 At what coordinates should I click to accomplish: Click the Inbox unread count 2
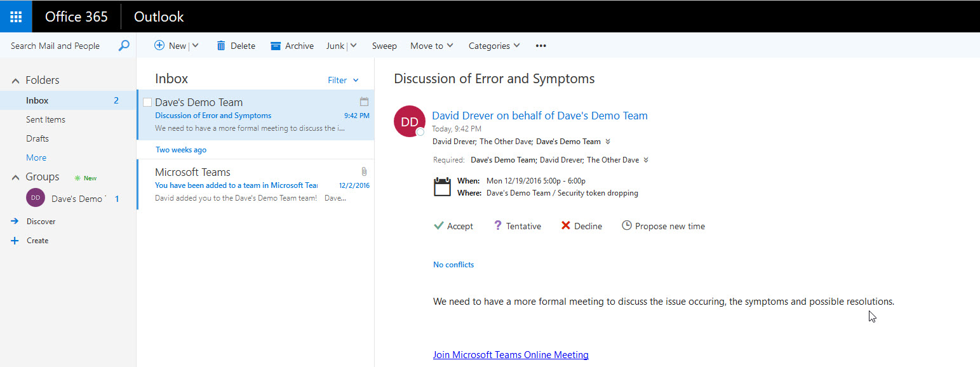click(x=116, y=100)
